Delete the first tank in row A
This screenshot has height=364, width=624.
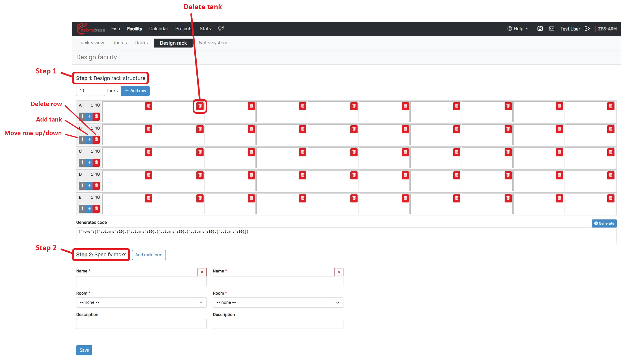(x=149, y=106)
